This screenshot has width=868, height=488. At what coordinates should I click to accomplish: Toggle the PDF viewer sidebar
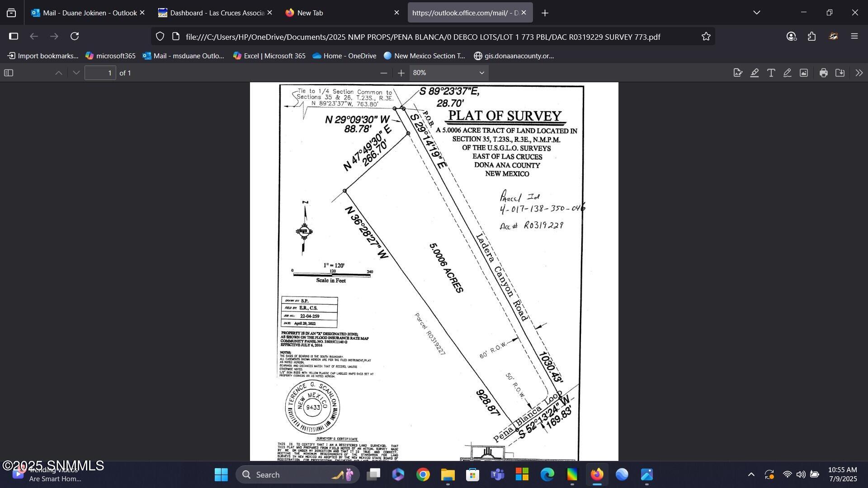[9, 73]
